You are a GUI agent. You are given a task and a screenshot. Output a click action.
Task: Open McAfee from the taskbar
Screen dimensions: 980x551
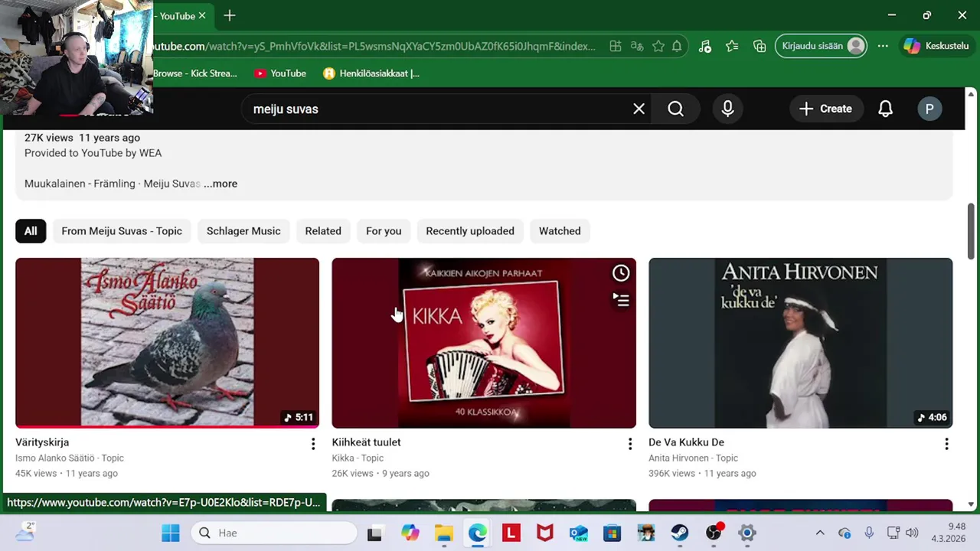click(545, 533)
